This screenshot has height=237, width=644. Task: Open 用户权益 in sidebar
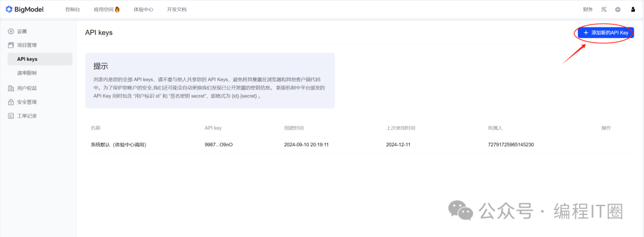(27, 88)
